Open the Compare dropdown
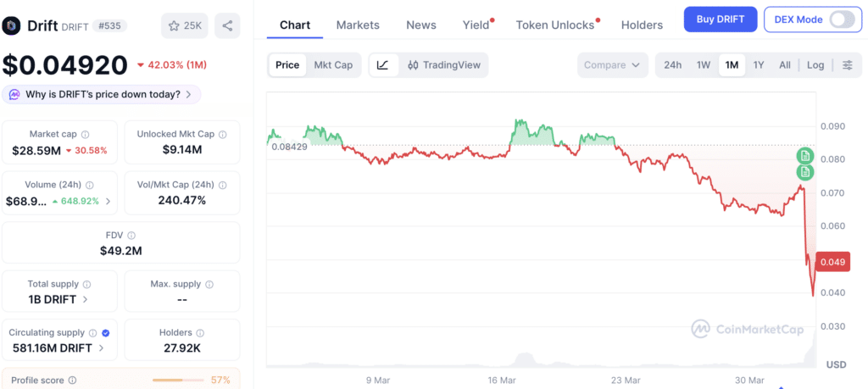 [x=612, y=64]
